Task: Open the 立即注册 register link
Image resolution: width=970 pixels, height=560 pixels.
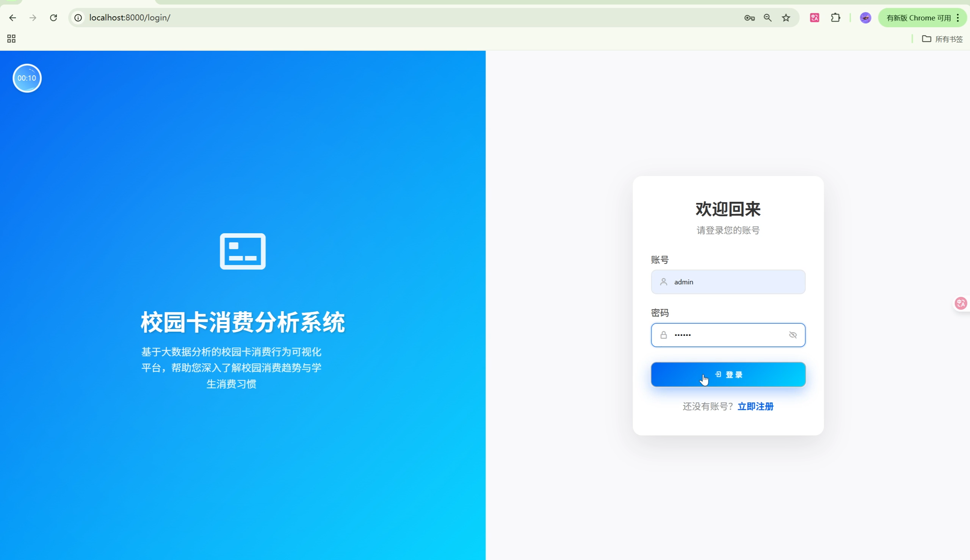Action: tap(755, 407)
